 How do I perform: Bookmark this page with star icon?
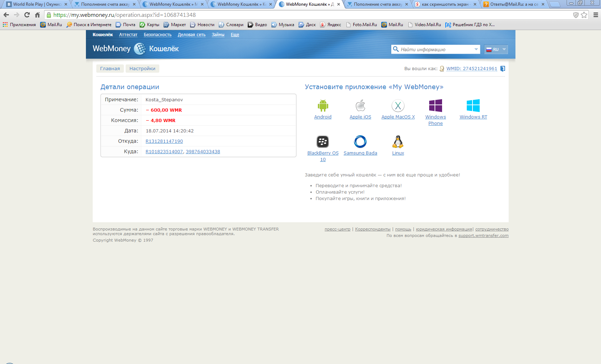coord(584,15)
